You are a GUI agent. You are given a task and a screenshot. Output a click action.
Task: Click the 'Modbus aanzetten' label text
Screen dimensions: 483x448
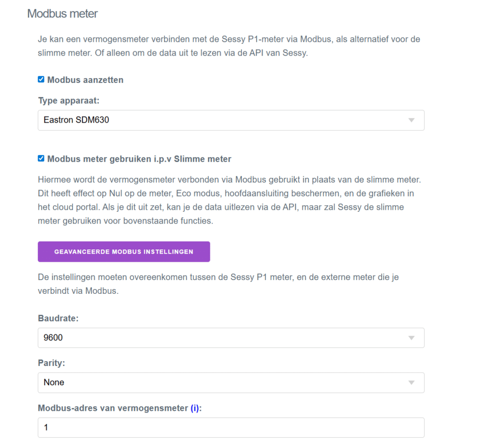(x=85, y=80)
